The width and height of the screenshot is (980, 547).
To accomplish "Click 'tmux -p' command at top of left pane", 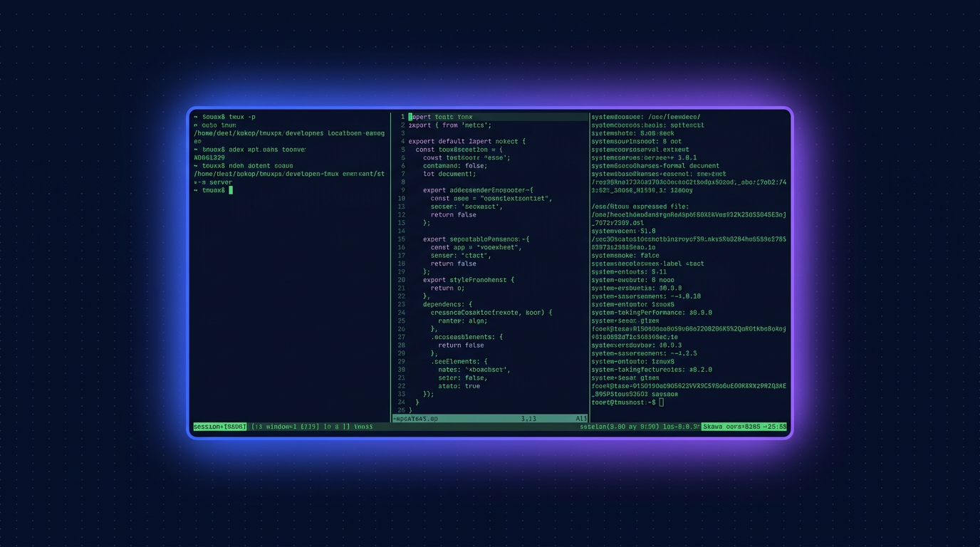I will coord(241,117).
